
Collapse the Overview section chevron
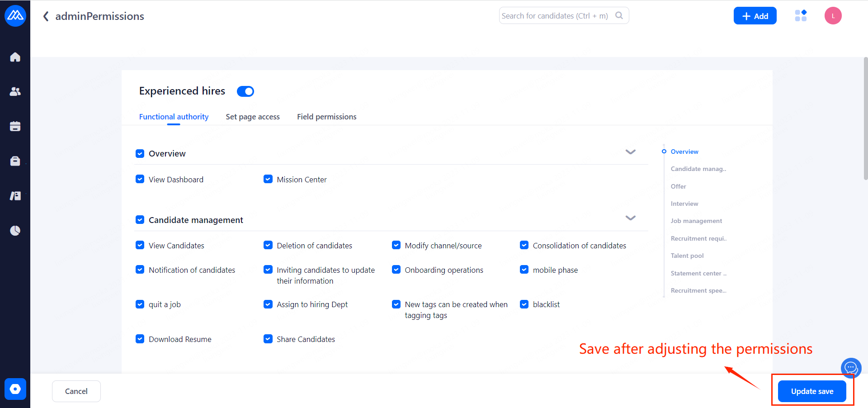click(x=630, y=152)
